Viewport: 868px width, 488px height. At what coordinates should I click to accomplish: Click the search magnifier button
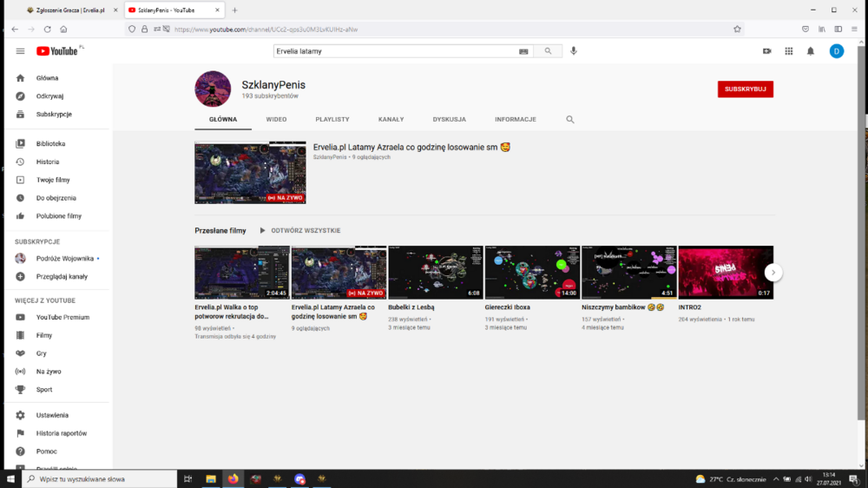[x=548, y=51]
